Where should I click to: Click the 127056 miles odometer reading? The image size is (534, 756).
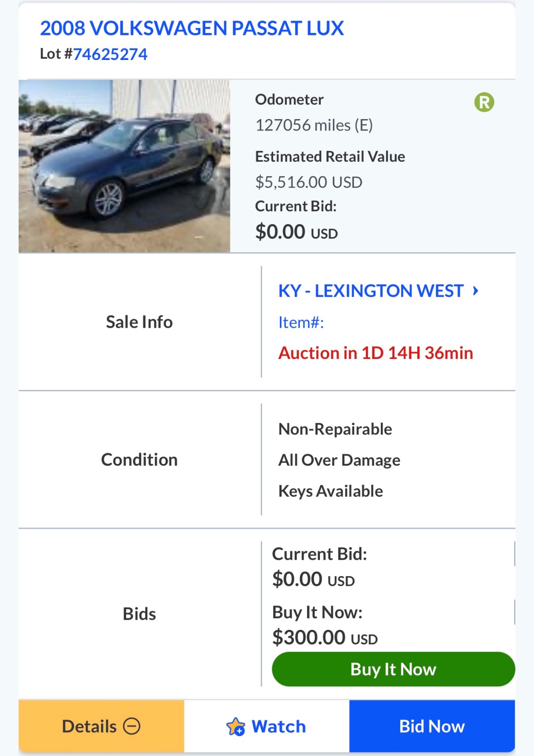(314, 125)
